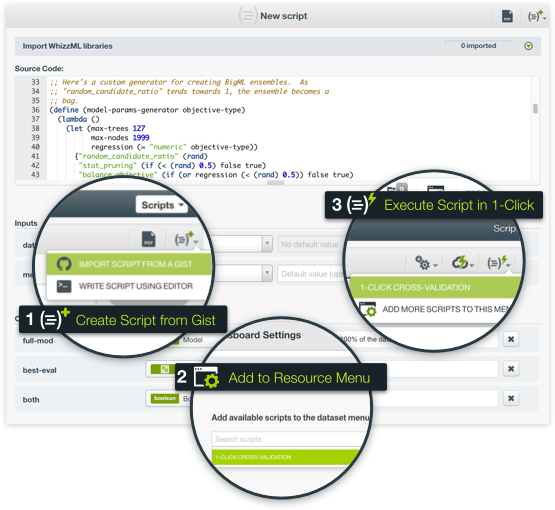Image resolution: width=555 pixels, height=510 pixels.
Task: Expand the Import WhizzML libraries section
Action: (528, 46)
